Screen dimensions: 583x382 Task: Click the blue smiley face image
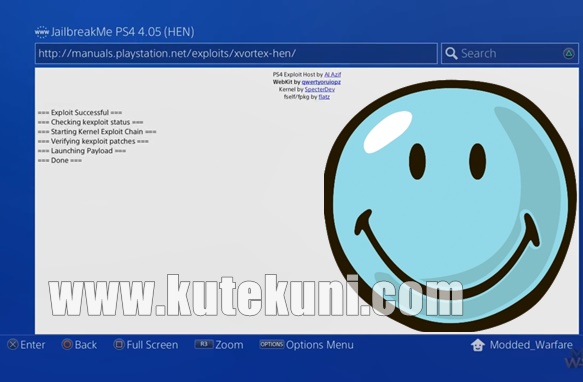pyautogui.click(x=450, y=206)
